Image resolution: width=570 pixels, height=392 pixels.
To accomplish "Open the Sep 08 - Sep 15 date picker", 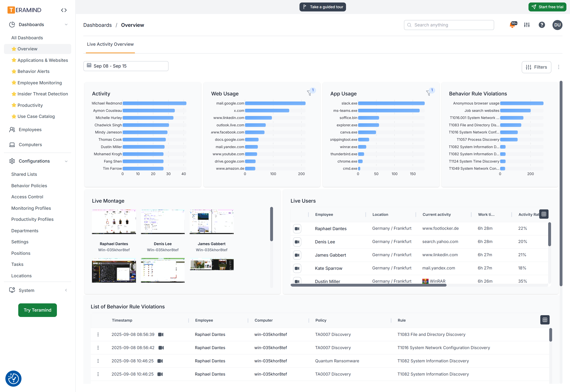I will click(126, 66).
